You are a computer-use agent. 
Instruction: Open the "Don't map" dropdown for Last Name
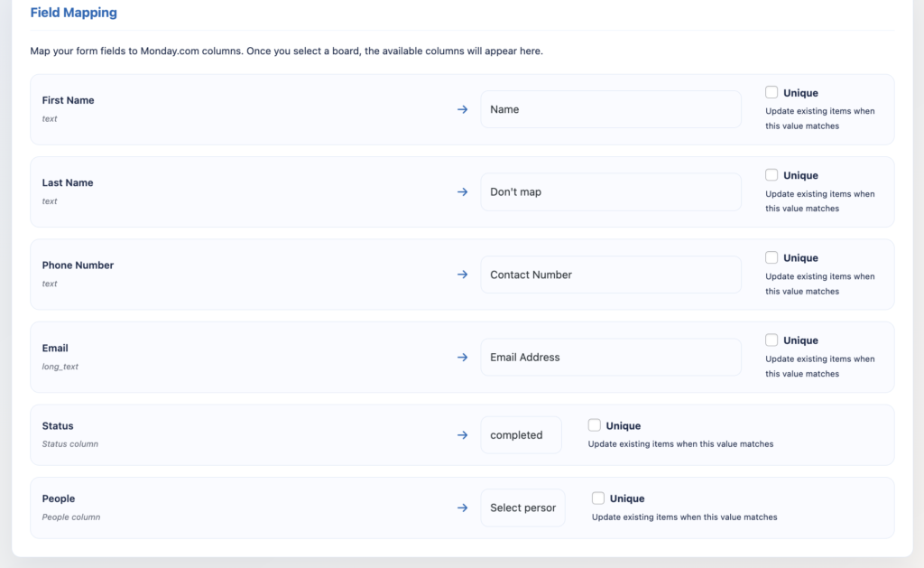610,192
